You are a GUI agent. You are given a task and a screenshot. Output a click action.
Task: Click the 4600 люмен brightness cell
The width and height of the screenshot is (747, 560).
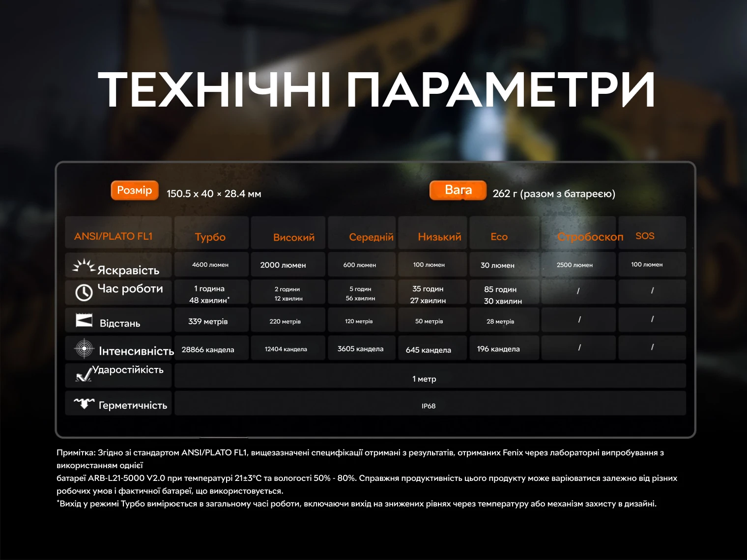(x=211, y=265)
